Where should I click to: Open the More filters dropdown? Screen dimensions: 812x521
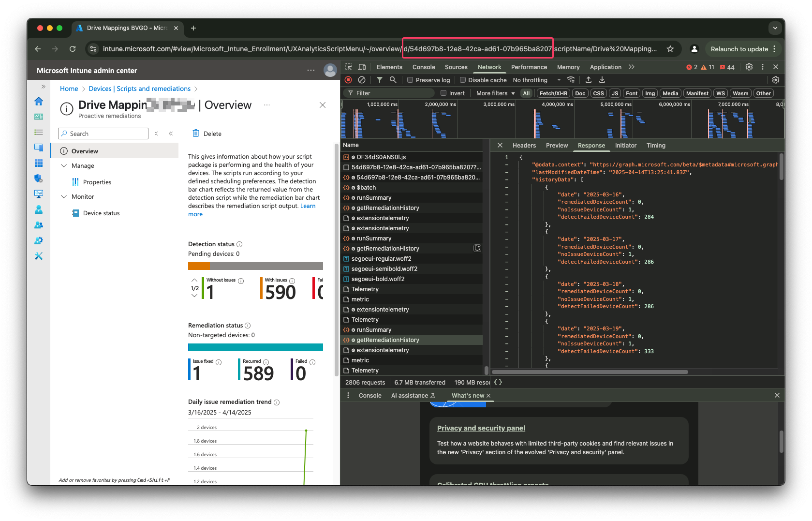tap(496, 93)
